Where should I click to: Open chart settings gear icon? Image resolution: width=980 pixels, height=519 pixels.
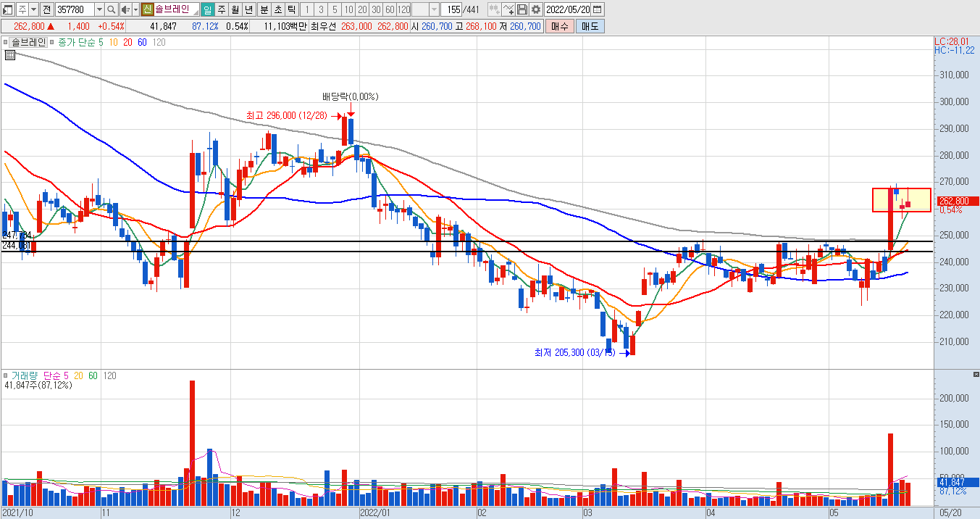click(x=535, y=9)
